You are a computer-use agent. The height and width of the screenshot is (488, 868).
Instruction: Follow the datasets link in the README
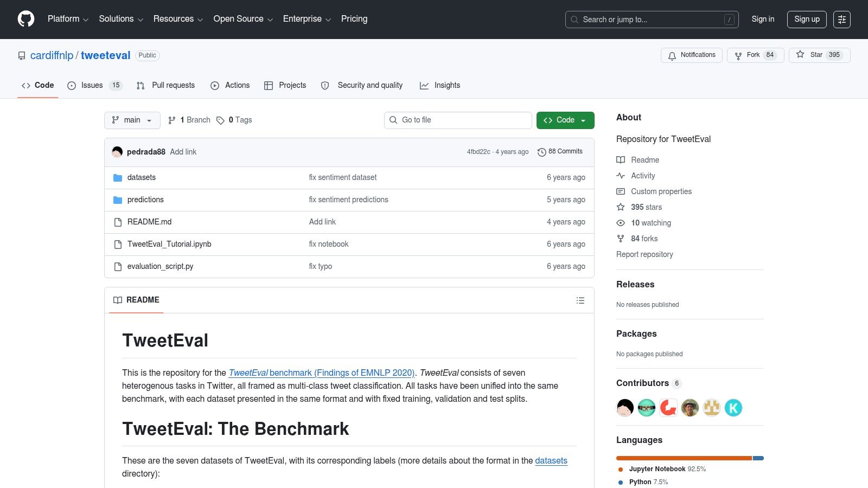[551, 460]
